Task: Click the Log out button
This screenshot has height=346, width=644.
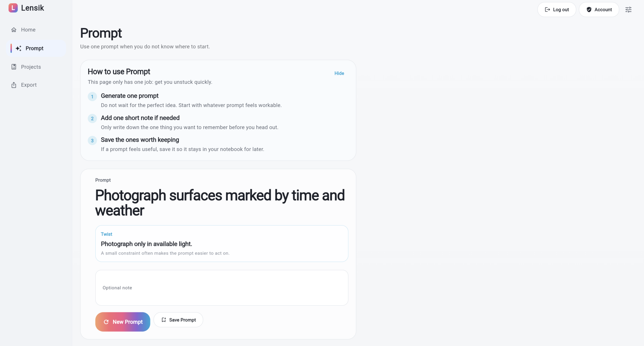Action: pos(556,10)
